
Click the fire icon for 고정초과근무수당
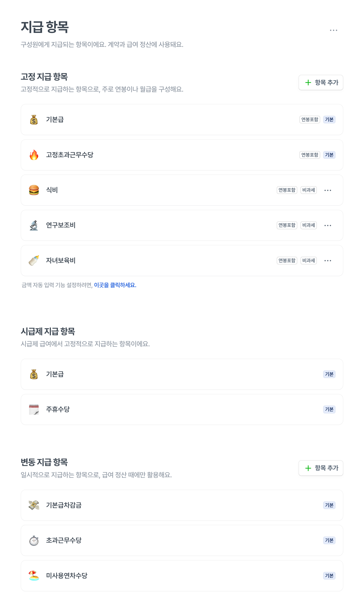(34, 155)
